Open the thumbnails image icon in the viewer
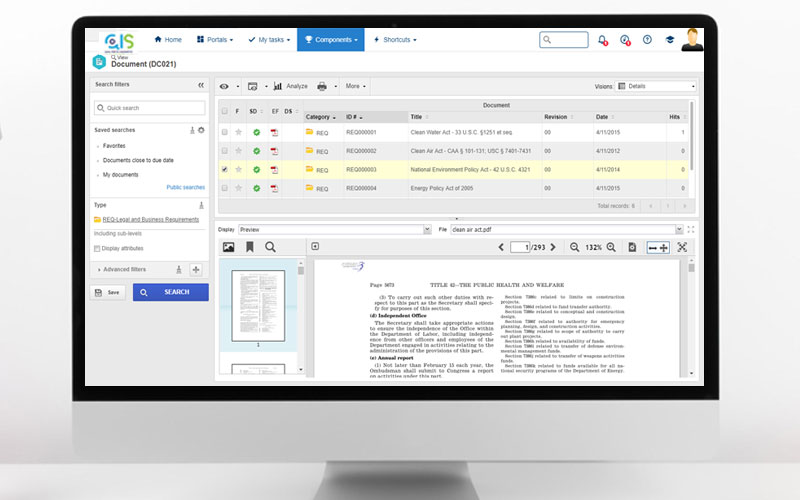Image resolution: width=800 pixels, height=500 pixels. pyautogui.click(x=228, y=247)
